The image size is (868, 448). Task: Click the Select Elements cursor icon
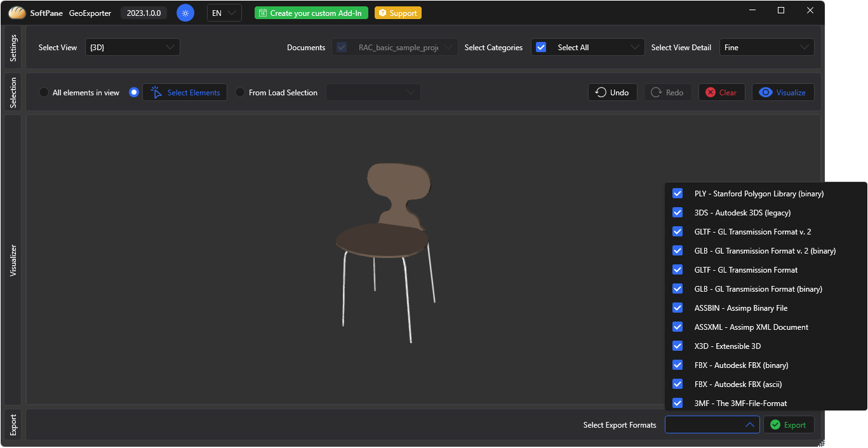(156, 93)
